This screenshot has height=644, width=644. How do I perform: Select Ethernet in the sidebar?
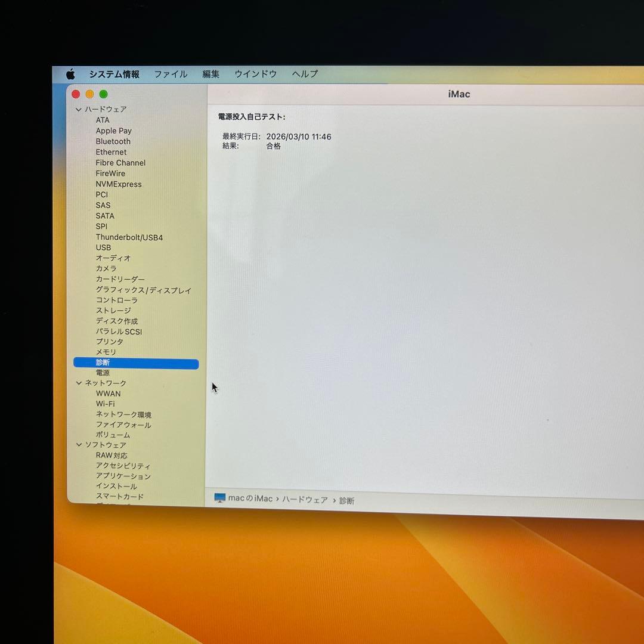(x=112, y=152)
